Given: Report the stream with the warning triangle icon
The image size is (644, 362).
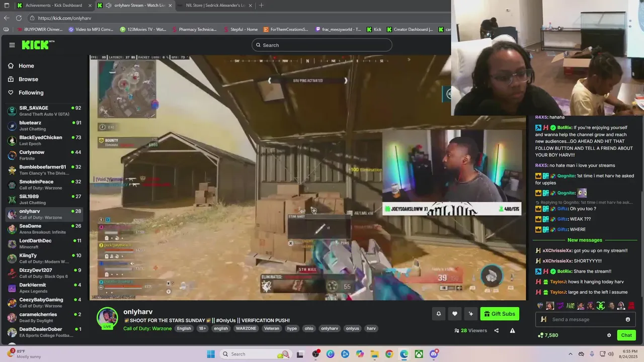Looking at the screenshot, I should (x=513, y=330).
